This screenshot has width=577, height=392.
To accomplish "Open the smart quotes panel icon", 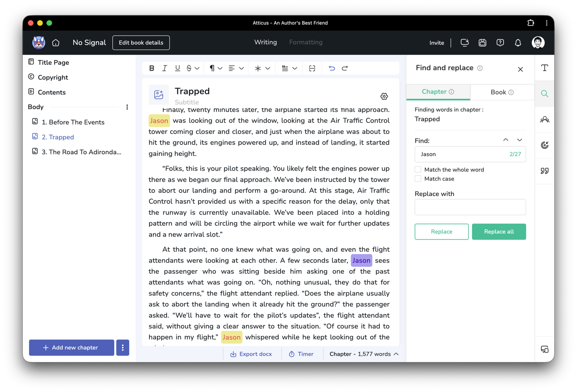I will [x=545, y=171].
